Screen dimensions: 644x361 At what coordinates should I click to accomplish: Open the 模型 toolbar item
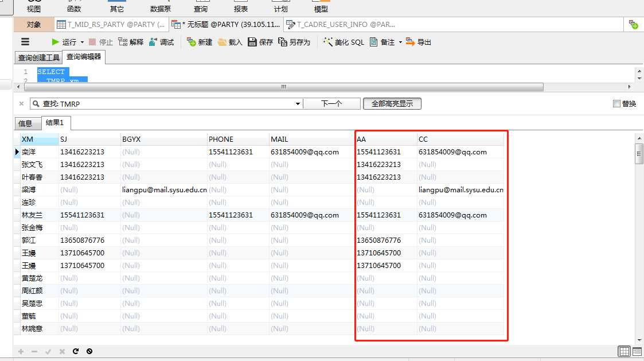point(321,7)
